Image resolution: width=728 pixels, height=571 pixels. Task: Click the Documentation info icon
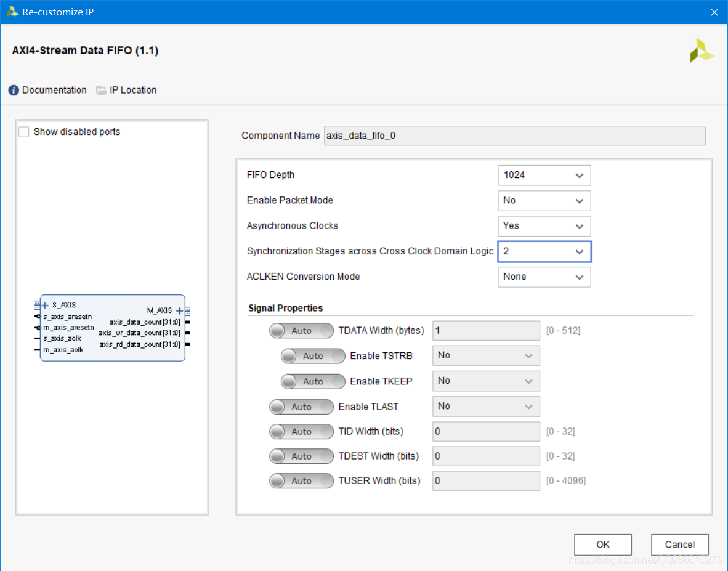[13, 90]
